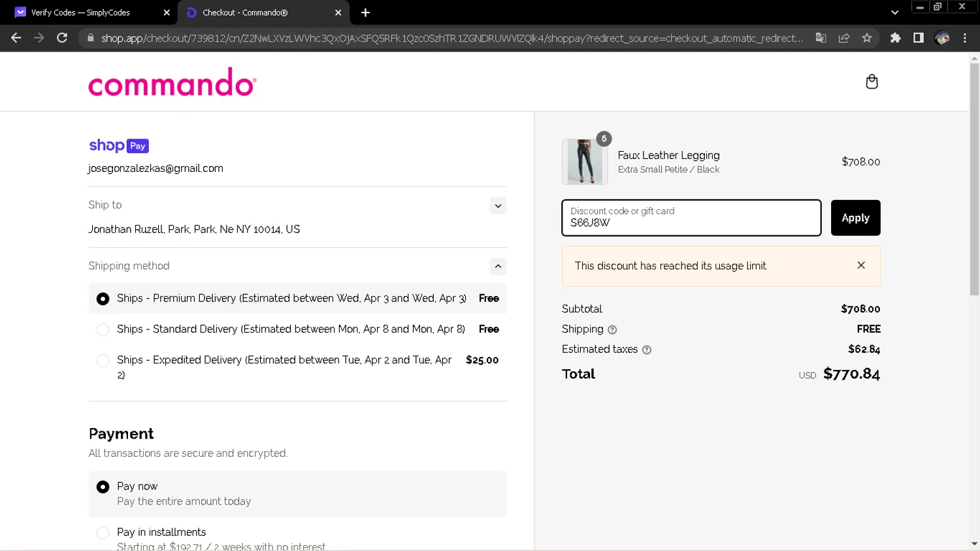Bookmark this page with the star icon
980x551 pixels.
click(x=867, y=38)
